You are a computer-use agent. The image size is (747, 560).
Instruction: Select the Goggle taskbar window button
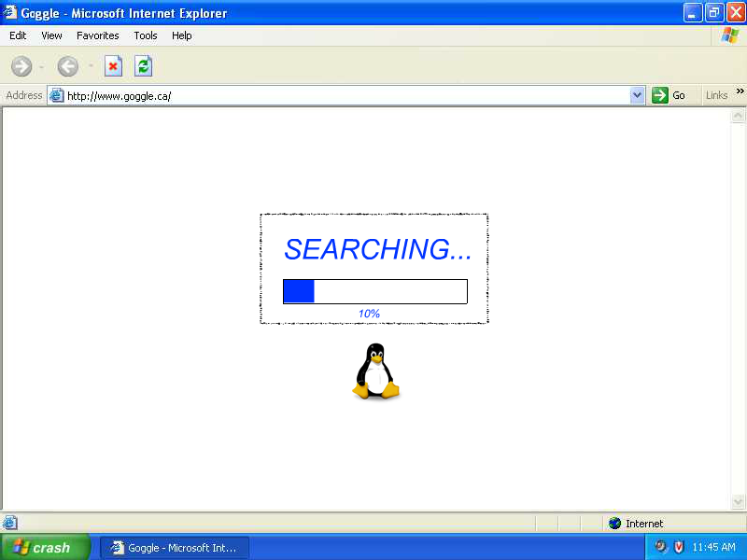click(175, 548)
